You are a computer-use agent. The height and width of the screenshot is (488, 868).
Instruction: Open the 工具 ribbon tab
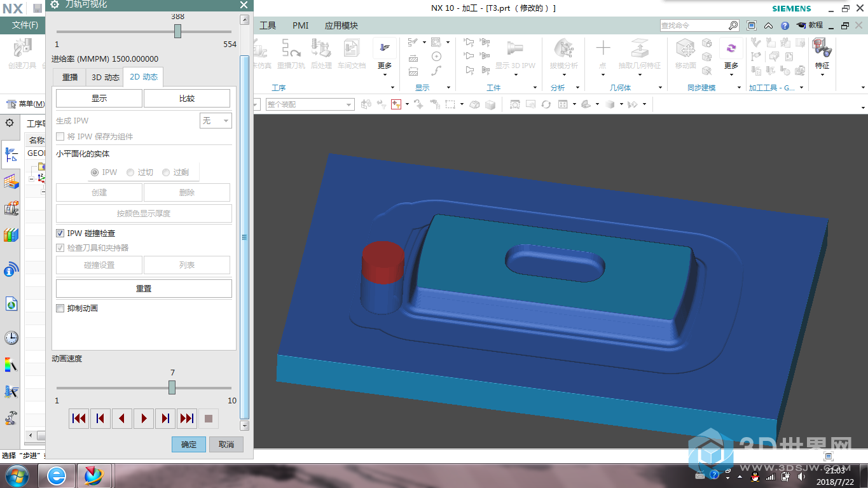268,25
